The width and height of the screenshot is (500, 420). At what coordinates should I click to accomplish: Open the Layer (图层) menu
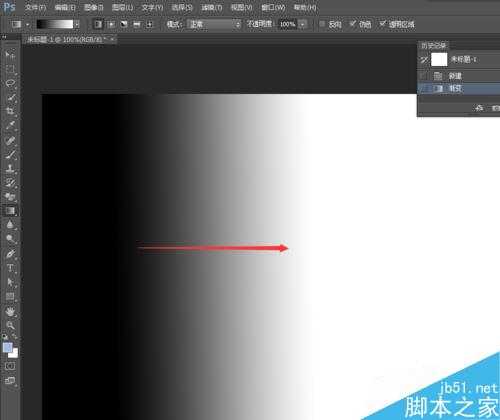point(123,7)
